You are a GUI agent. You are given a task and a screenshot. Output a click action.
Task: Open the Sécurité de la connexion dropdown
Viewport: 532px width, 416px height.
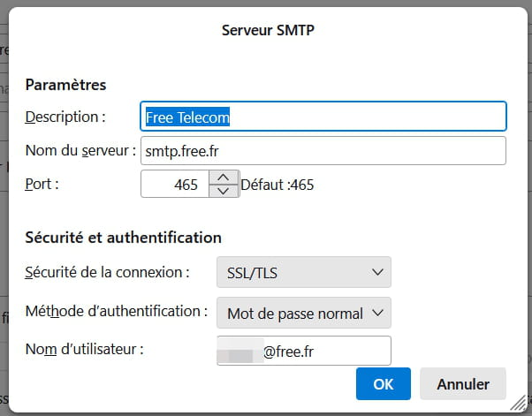tap(304, 272)
